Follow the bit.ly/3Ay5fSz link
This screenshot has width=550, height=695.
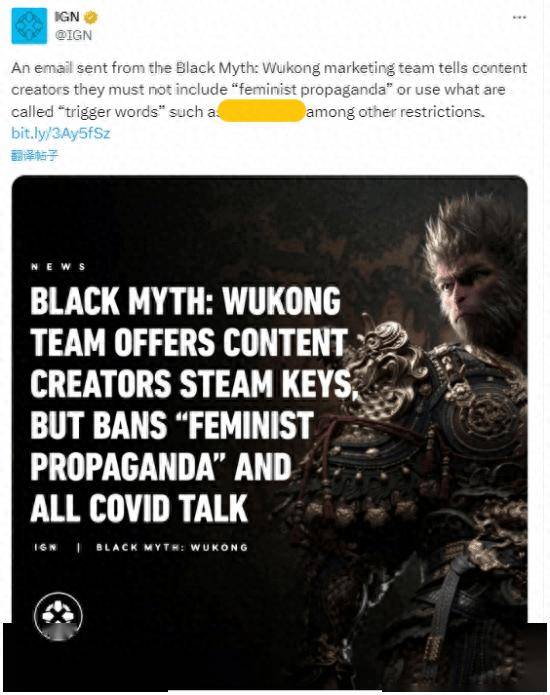[61, 133]
